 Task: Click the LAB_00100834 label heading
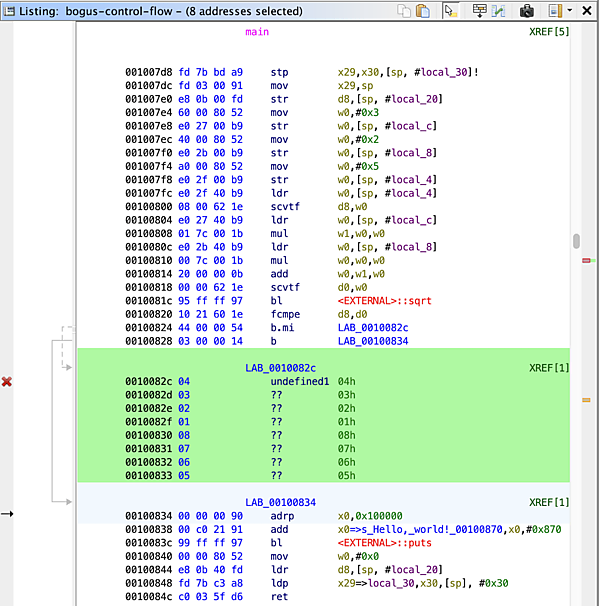279,501
